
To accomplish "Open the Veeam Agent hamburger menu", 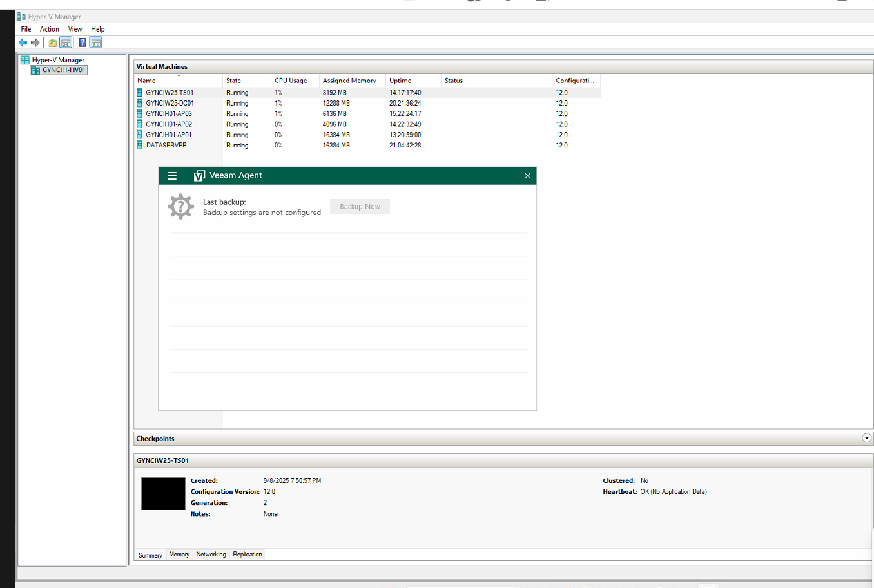I will click(x=172, y=176).
